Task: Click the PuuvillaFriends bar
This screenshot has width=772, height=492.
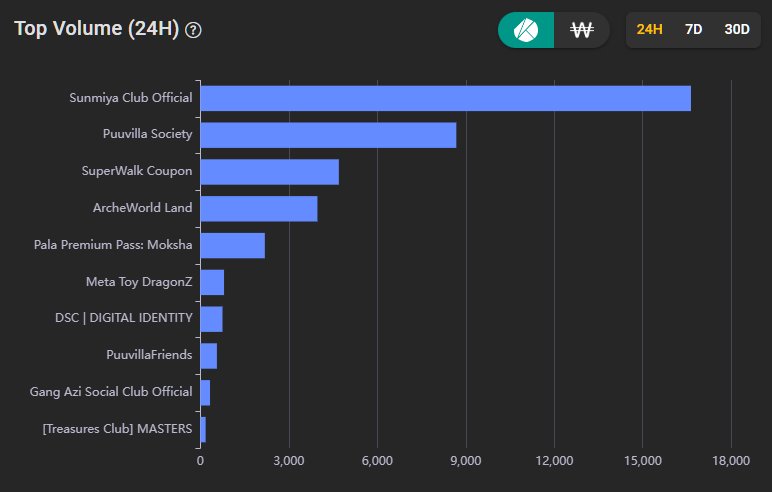Action: pos(209,356)
